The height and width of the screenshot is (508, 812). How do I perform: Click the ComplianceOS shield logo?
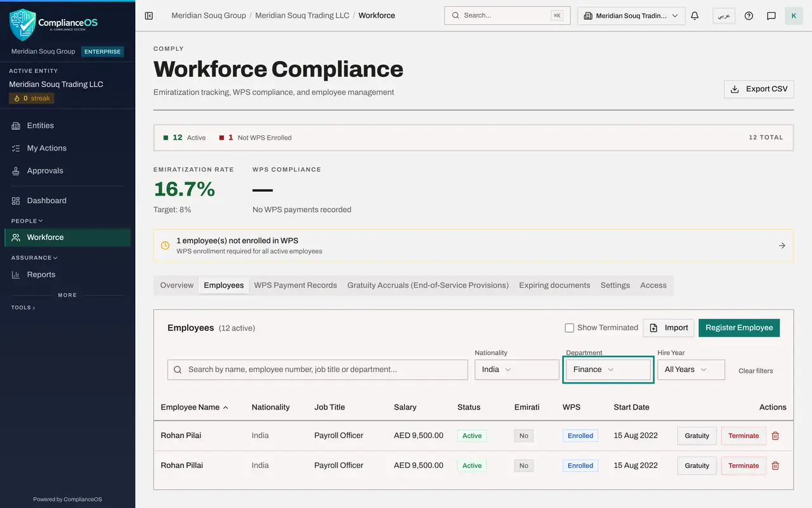(22, 25)
